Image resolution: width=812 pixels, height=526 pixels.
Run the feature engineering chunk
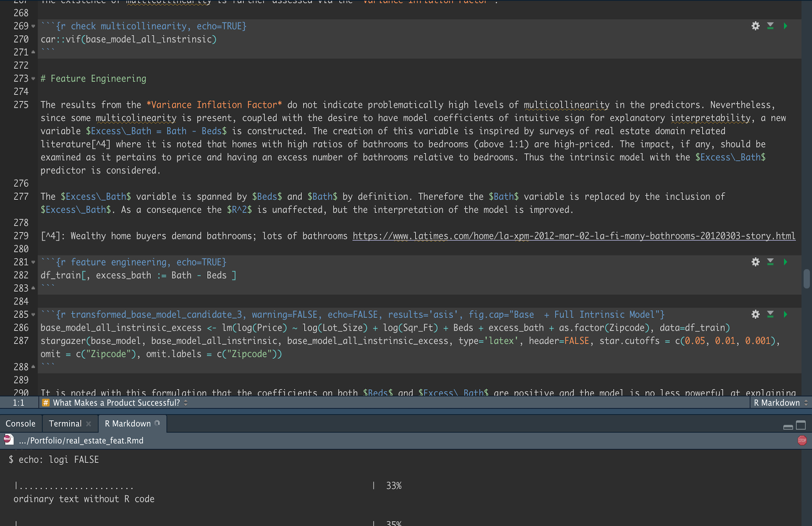point(785,262)
